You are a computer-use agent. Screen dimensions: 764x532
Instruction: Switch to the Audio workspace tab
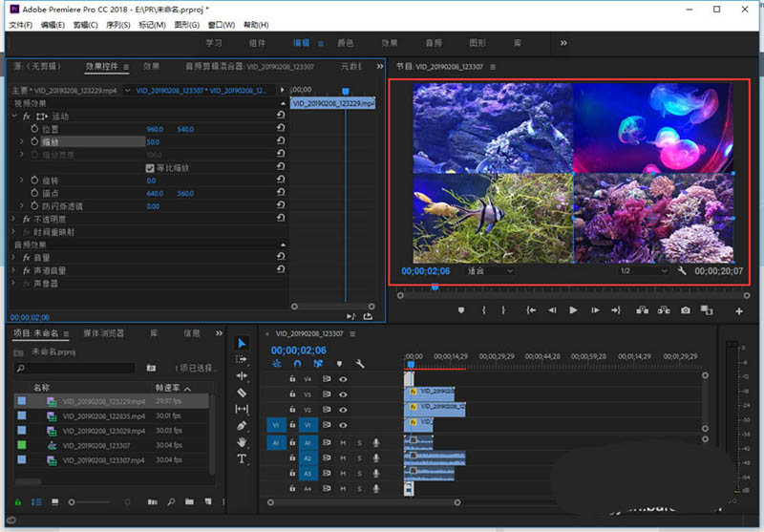click(x=434, y=43)
